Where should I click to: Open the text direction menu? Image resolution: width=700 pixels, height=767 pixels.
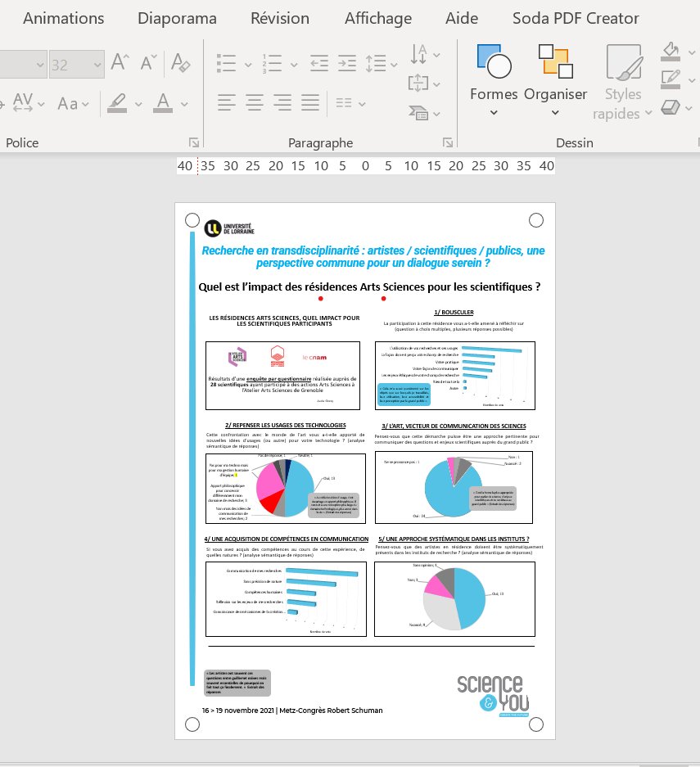424,54
